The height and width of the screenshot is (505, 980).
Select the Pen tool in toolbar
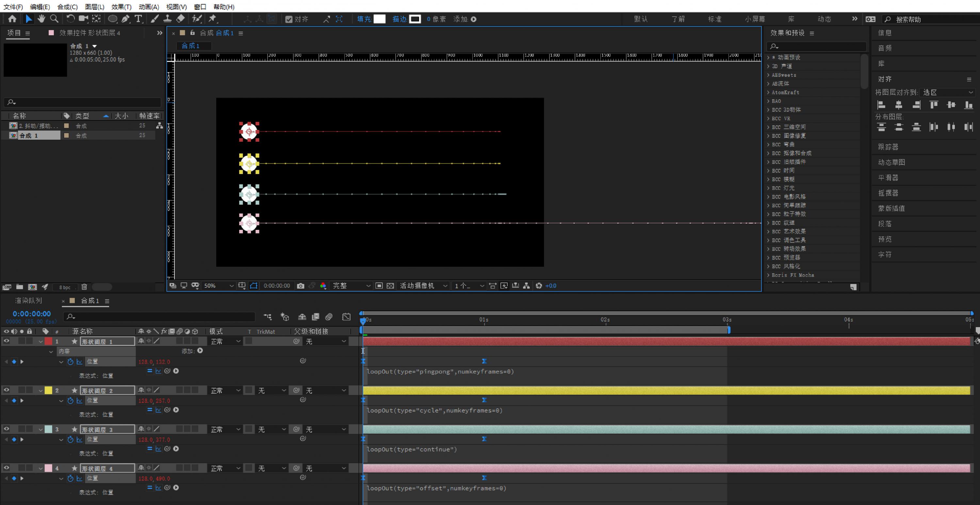pyautogui.click(x=125, y=19)
